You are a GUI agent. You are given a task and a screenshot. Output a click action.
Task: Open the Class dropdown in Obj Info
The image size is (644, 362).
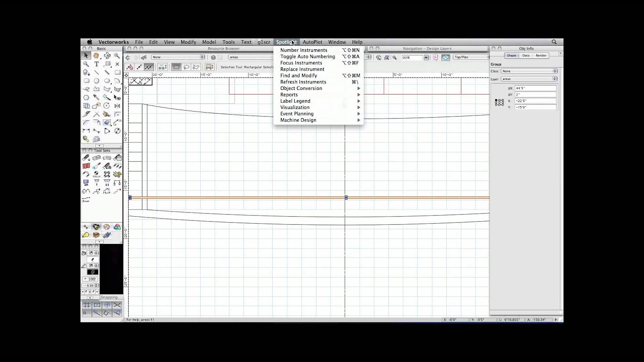[529, 71]
